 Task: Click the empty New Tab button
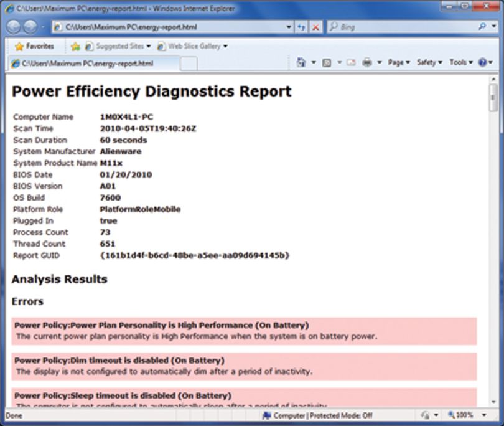[x=189, y=64]
